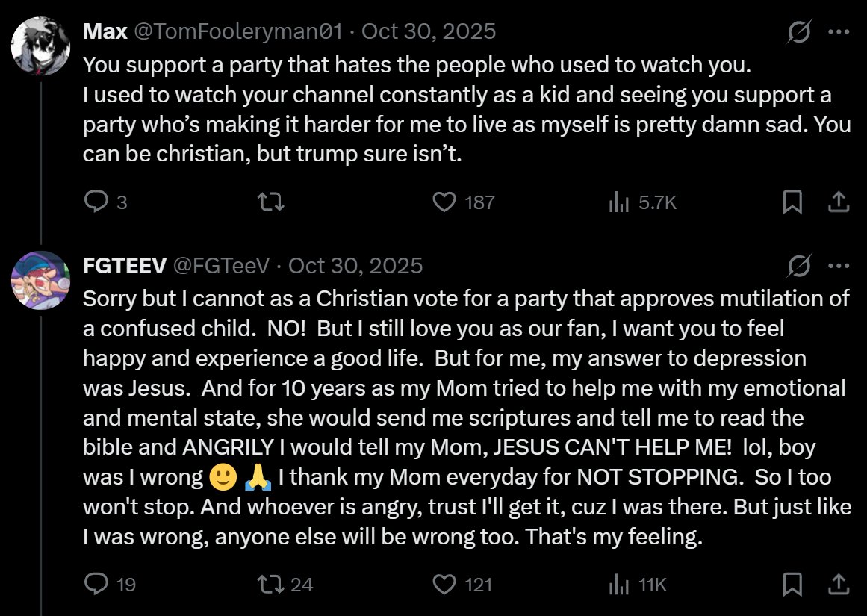Bookmark Max's tweet
The image size is (867, 616).
click(x=792, y=202)
